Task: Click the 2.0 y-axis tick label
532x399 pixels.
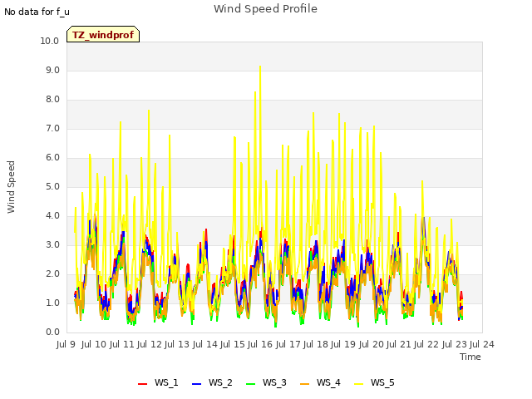Action: tap(52, 274)
